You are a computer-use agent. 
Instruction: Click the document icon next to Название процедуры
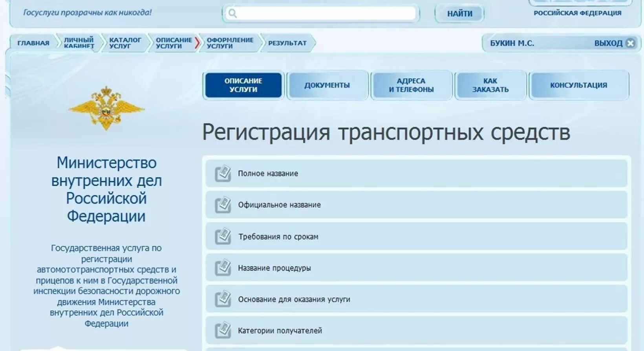point(223,268)
